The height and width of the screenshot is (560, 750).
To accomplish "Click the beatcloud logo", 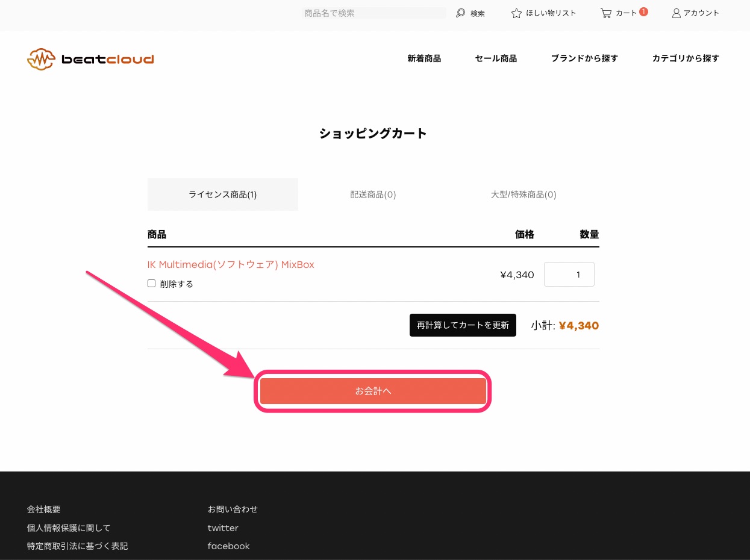I will pyautogui.click(x=89, y=58).
